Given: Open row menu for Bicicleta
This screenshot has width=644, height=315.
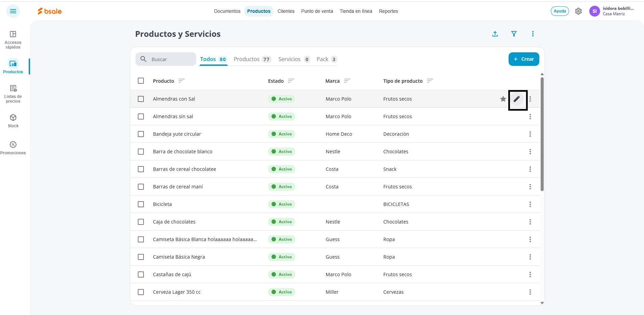Looking at the screenshot, I should click(530, 204).
